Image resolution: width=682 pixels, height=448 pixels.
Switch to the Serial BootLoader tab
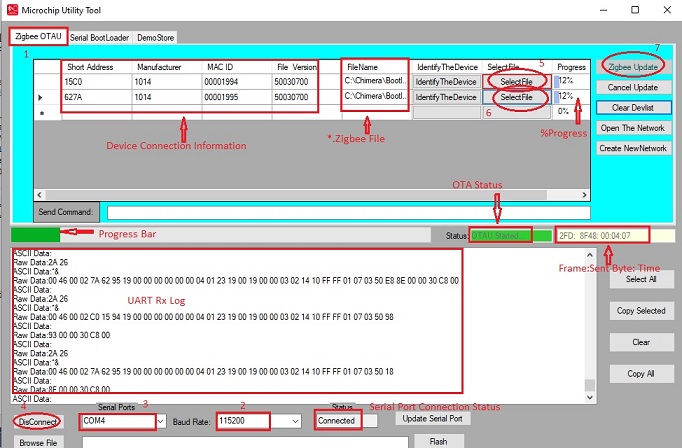tap(100, 37)
